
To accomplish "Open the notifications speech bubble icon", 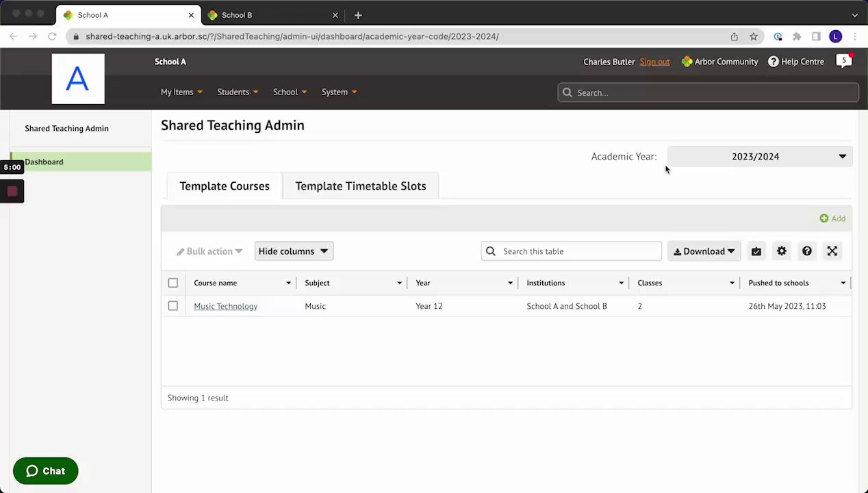I will 844,62.
